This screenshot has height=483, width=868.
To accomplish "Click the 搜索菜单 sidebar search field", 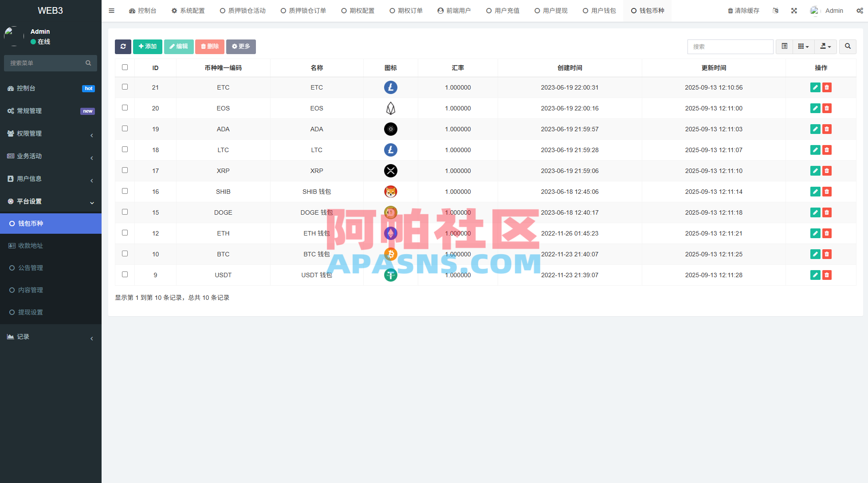I will [51, 63].
